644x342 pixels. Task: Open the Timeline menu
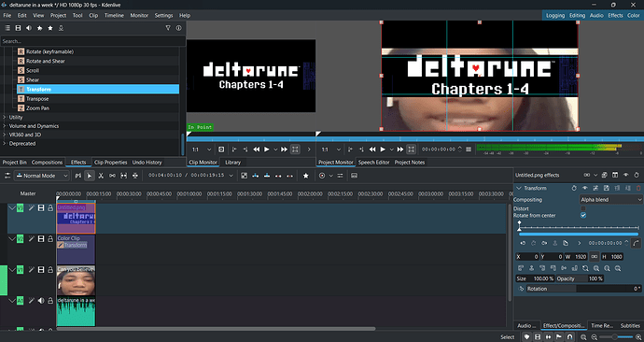(x=114, y=15)
